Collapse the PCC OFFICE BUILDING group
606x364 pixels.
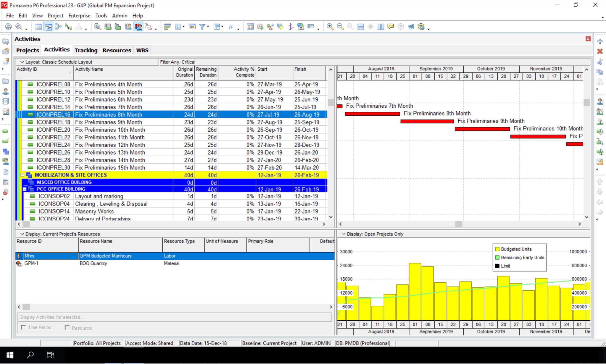click(25, 189)
